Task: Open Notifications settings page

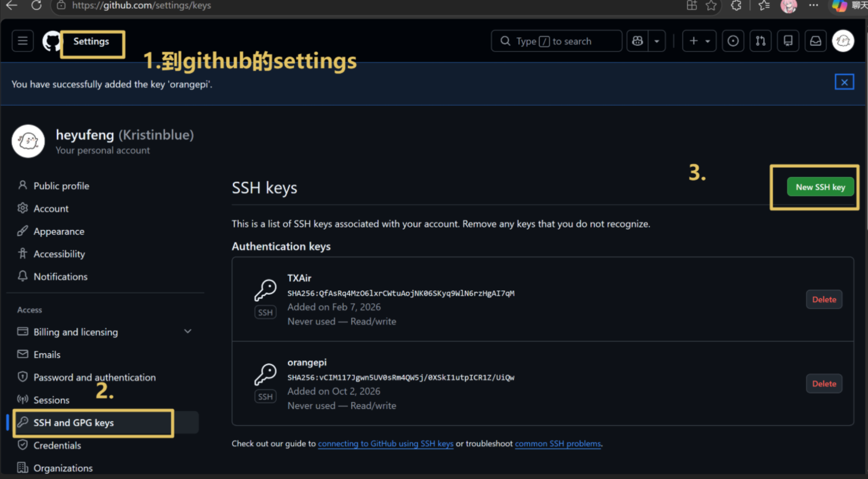Action: 61,277
